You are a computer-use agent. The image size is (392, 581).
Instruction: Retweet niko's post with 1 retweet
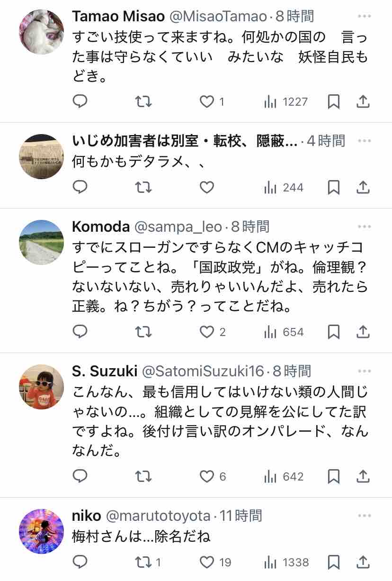point(148,562)
